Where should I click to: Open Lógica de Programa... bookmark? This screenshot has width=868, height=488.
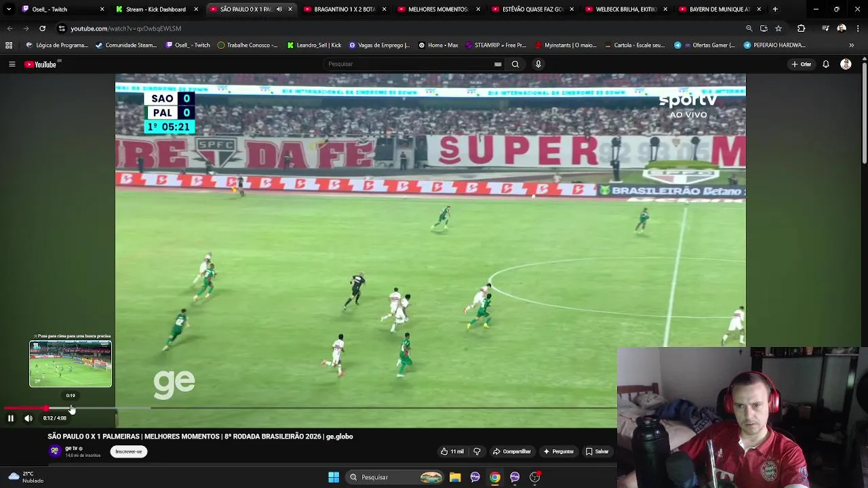pyautogui.click(x=57, y=45)
